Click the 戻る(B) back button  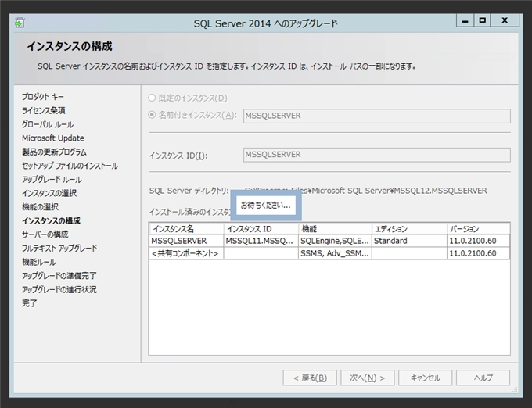tap(310, 378)
